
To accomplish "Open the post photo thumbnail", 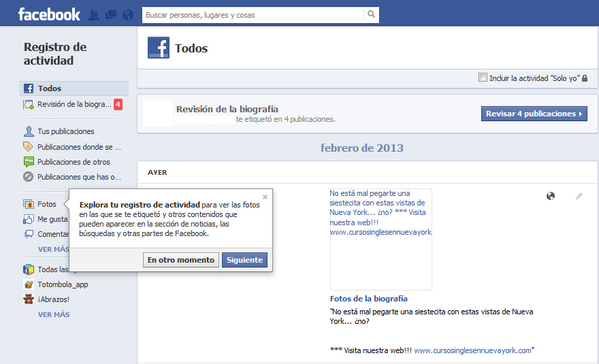I will 381,239.
